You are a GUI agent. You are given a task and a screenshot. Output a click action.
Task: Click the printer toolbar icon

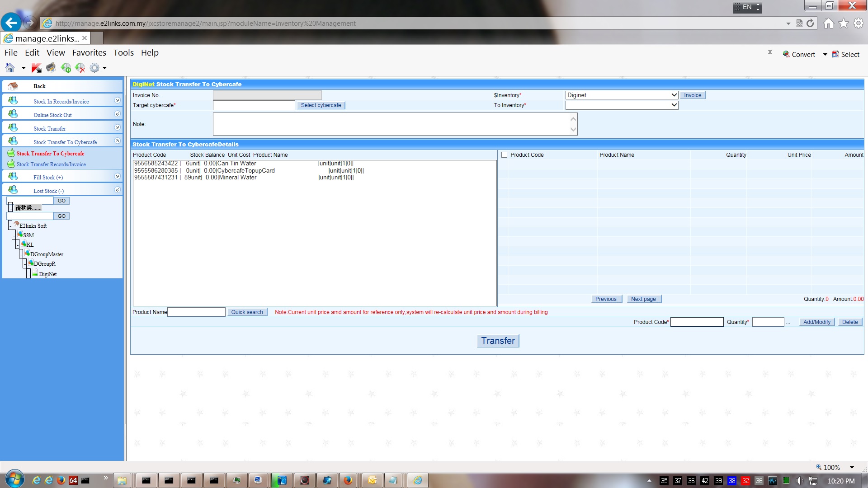[51, 68]
